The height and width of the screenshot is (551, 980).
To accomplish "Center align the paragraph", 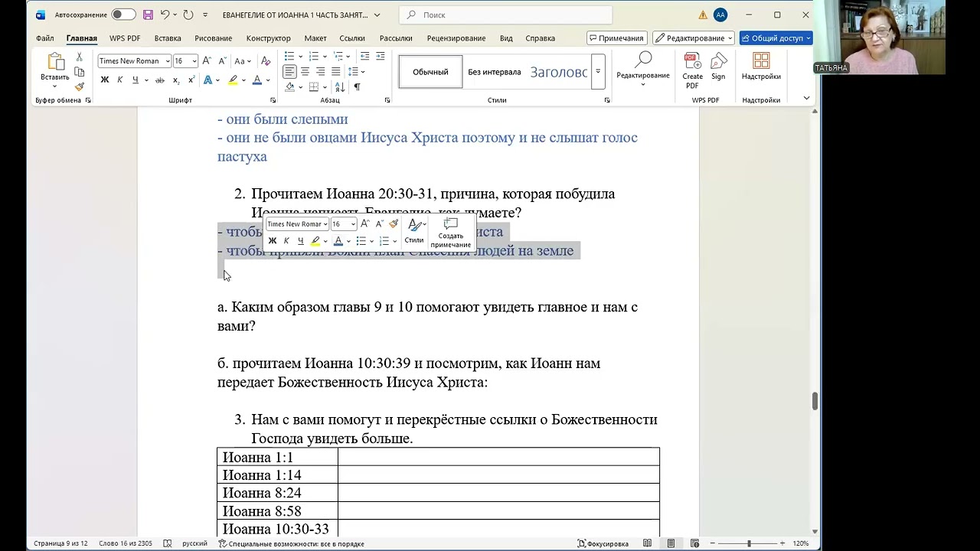I will point(305,72).
